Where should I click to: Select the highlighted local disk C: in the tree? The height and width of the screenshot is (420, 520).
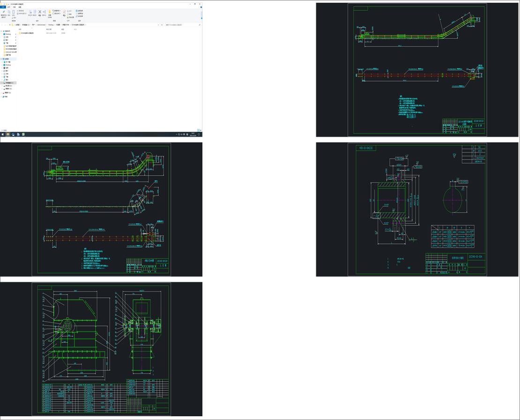coord(8,83)
